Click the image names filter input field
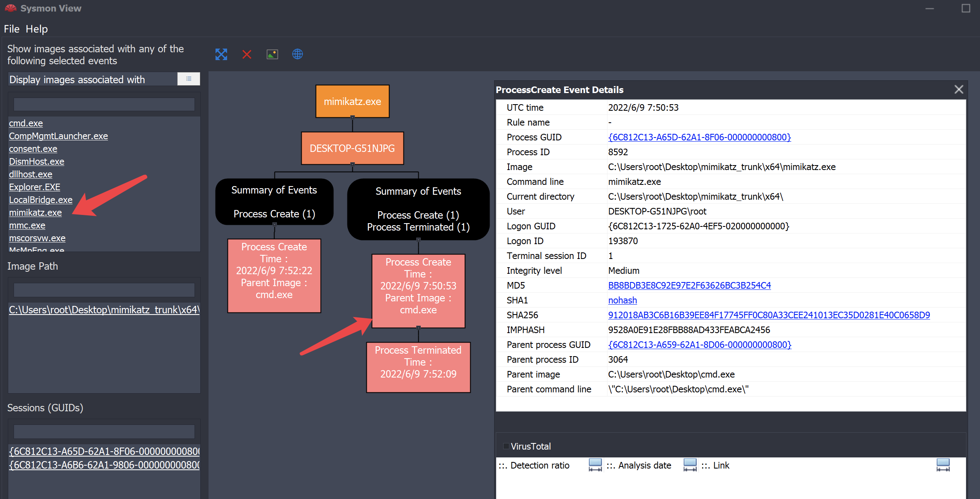Viewport: 980px width, 499px height. (x=104, y=105)
